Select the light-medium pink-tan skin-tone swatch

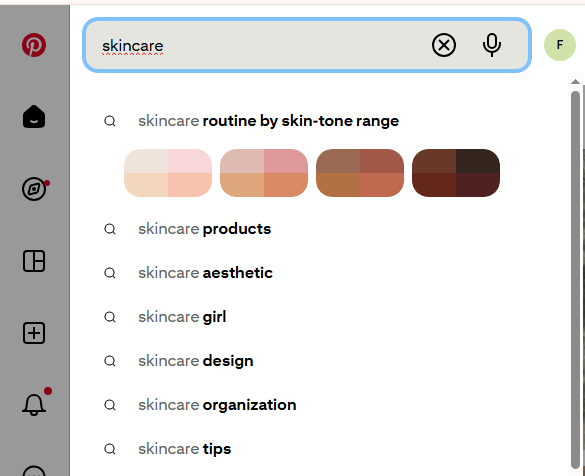coord(264,173)
